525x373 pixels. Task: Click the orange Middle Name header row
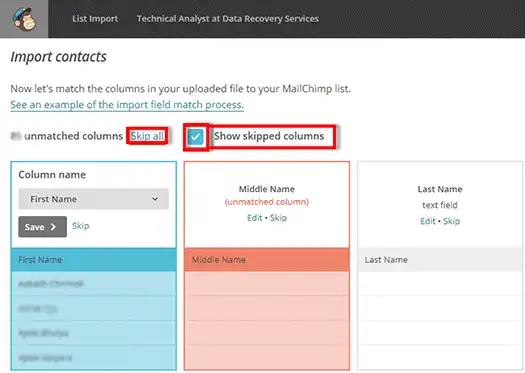click(x=267, y=260)
